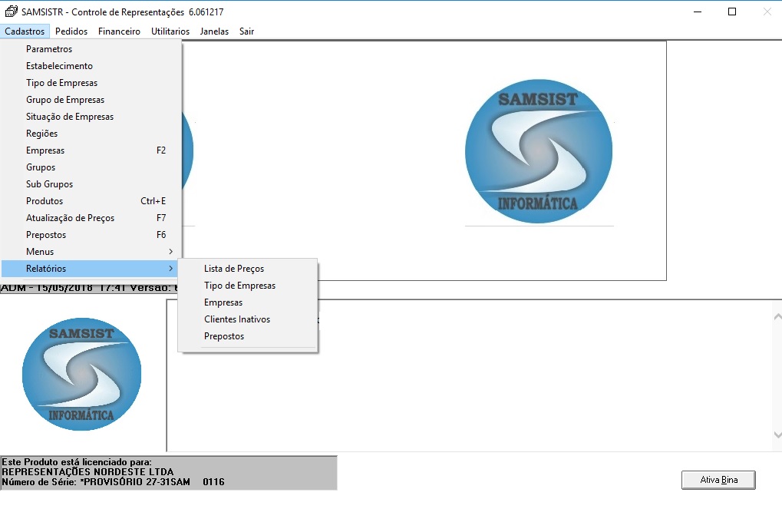The image size is (782, 532).
Task: Select Tipo de Empresas in Cadastros menu
Action: 91,83
